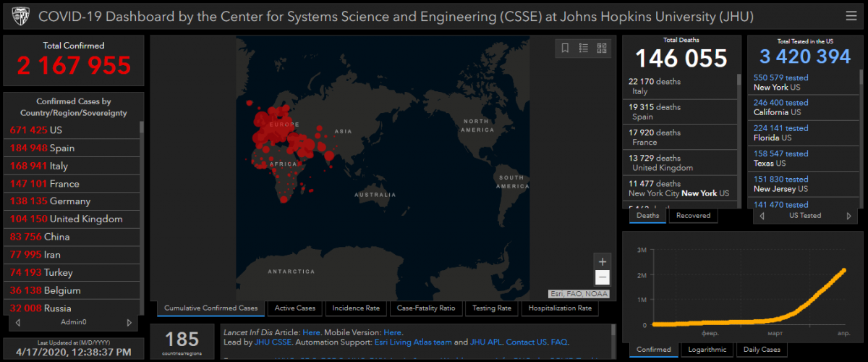The height and width of the screenshot is (362, 868).
Task: Open the FAQ link
Action: pyautogui.click(x=559, y=342)
